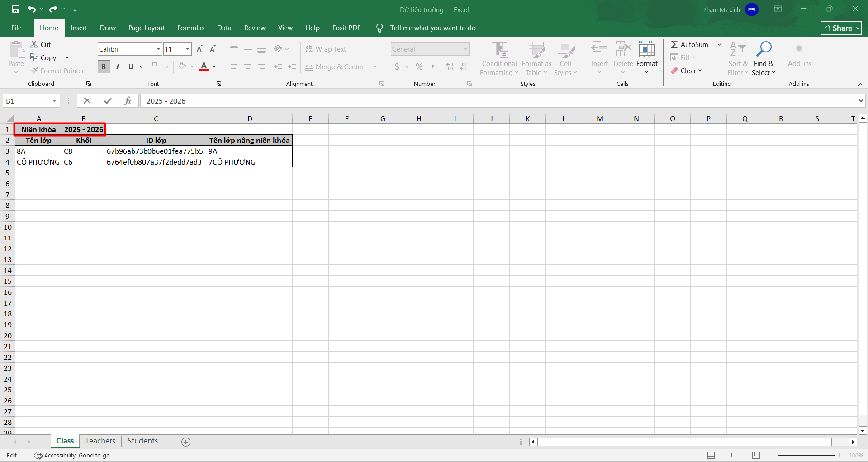Switch to the Teachers sheet tab
Viewport: 868px width, 462px height.
tap(100, 441)
